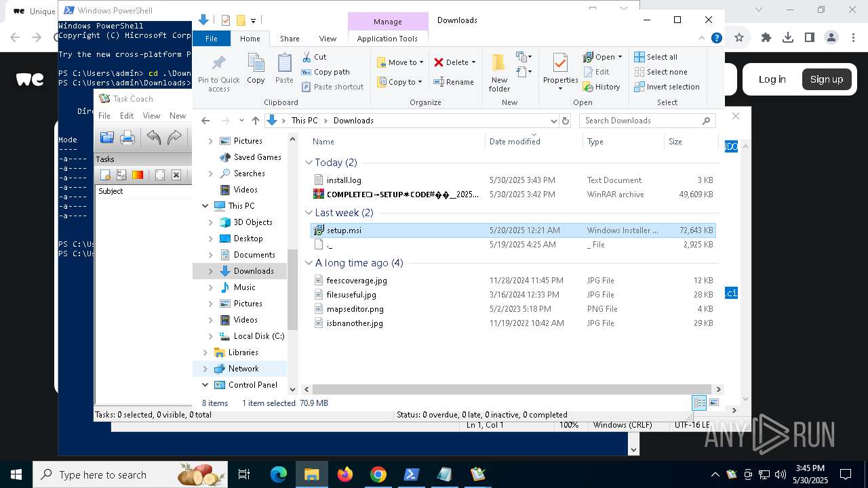868x488 pixels.
Task: Switch to details view button
Action: [x=698, y=403]
